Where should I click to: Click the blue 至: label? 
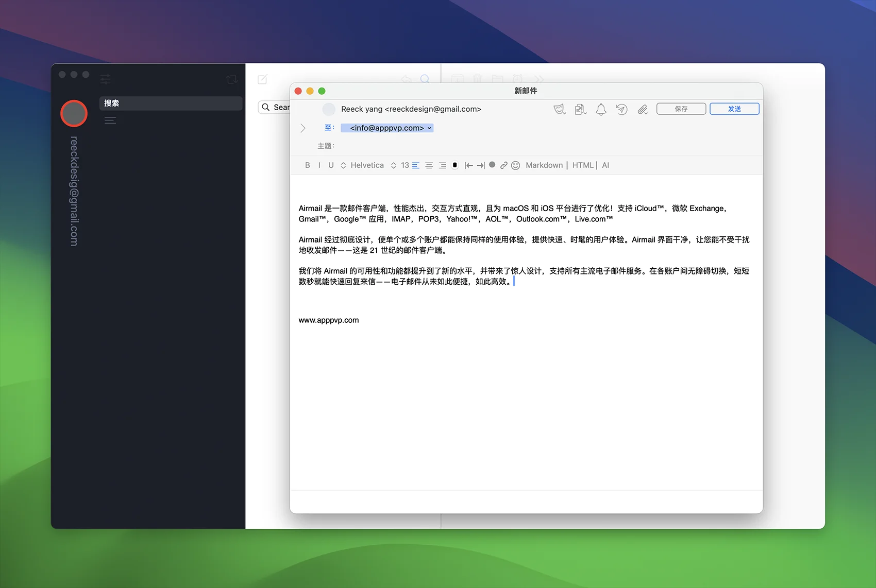[329, 128]
